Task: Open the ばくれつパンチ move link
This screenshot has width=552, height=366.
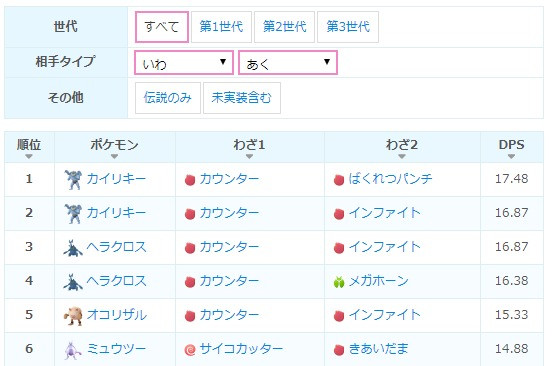Action: (390, 179)
